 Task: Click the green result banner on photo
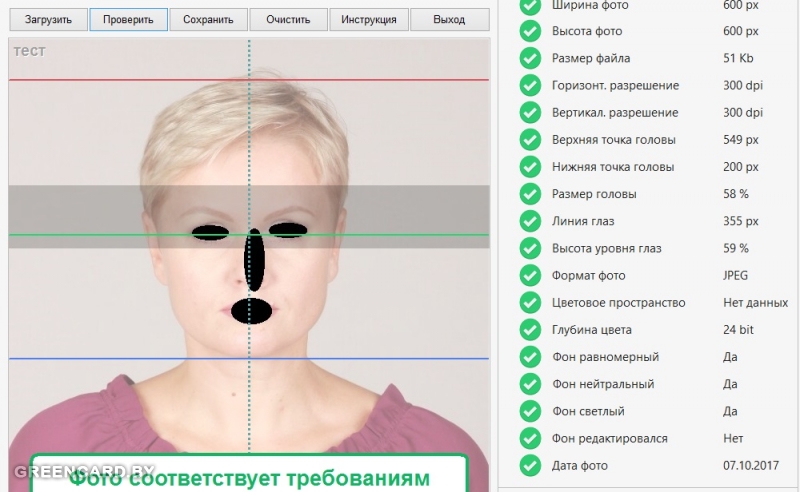tap(249, 474)
